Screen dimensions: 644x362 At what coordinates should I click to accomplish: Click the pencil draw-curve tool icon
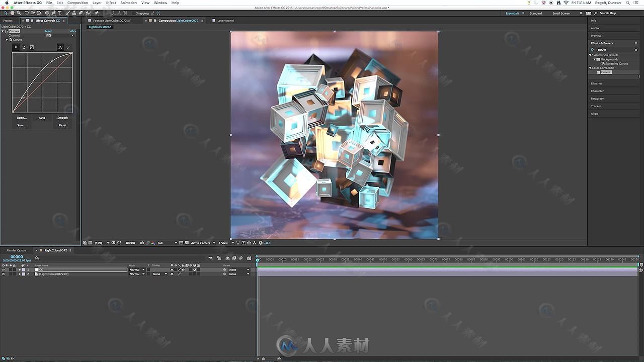point(68,47)
